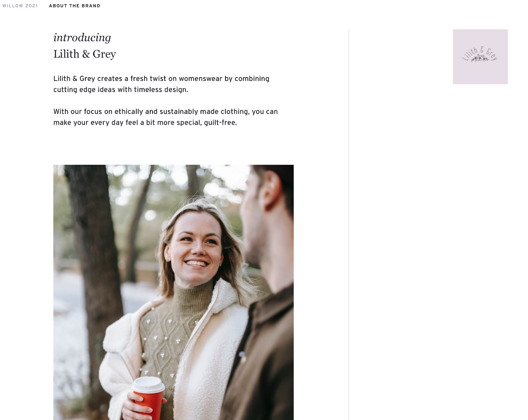
Task: Click the phrase 'timeless design' in the text
Action: pos(161,90)
